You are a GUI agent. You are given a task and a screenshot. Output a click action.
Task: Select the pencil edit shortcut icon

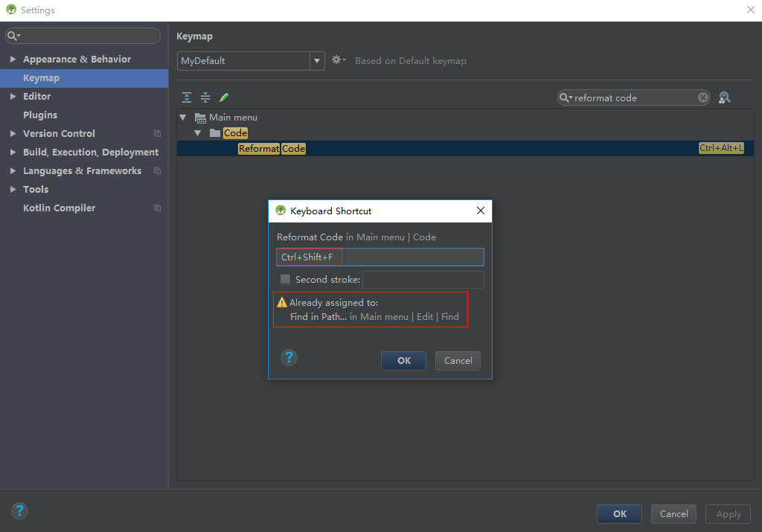coord(223,97)
